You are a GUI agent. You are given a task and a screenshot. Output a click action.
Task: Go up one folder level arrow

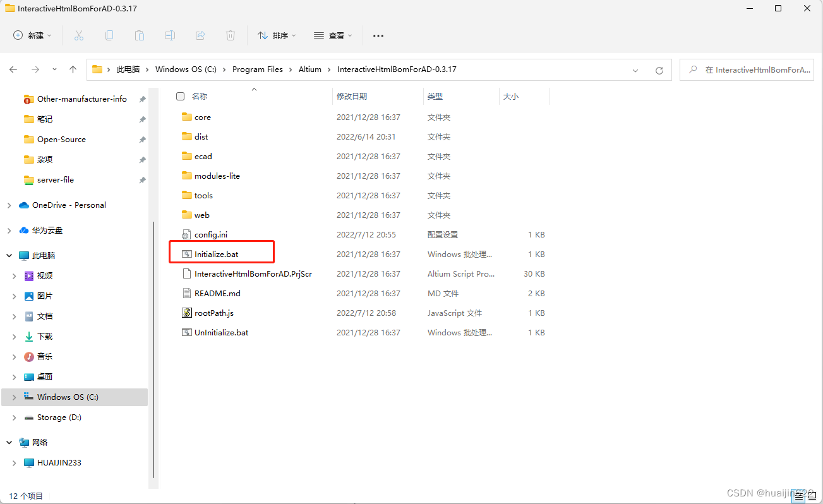[x=73, y=69]
